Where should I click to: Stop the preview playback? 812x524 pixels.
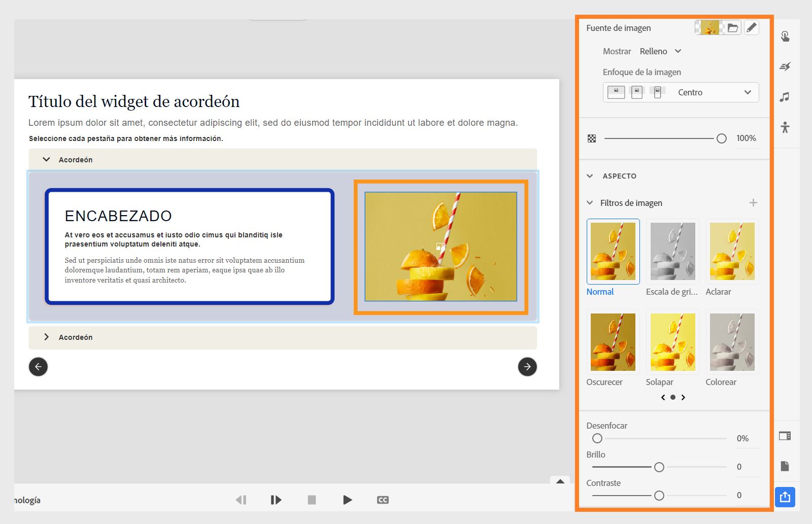(312, 500)
